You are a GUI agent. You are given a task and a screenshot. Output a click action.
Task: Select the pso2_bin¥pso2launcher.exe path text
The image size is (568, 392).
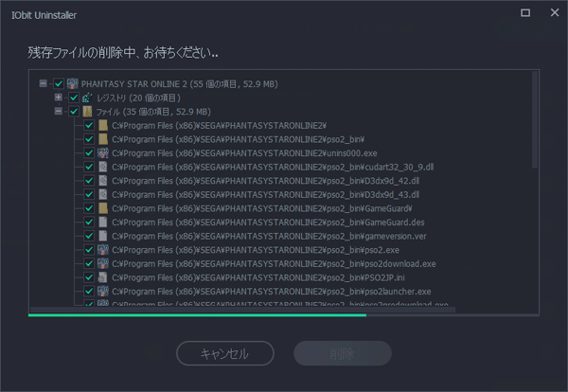coord(272,292)
